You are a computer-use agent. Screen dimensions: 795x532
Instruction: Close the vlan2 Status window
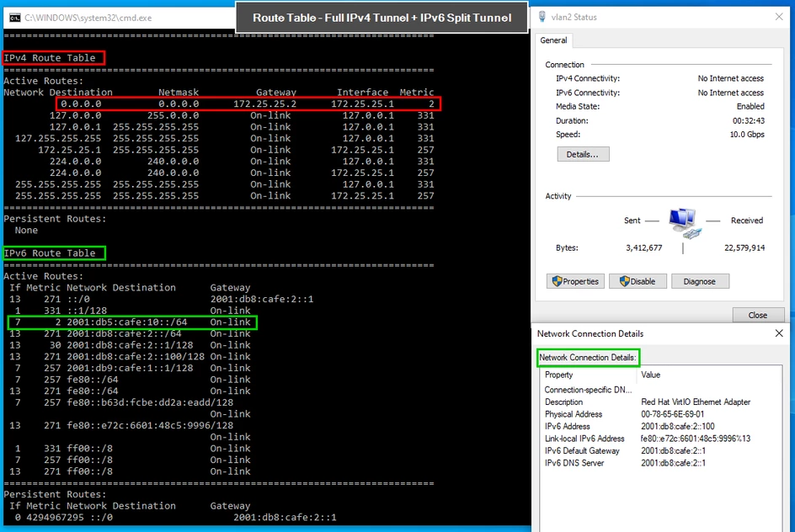point(779,17)
